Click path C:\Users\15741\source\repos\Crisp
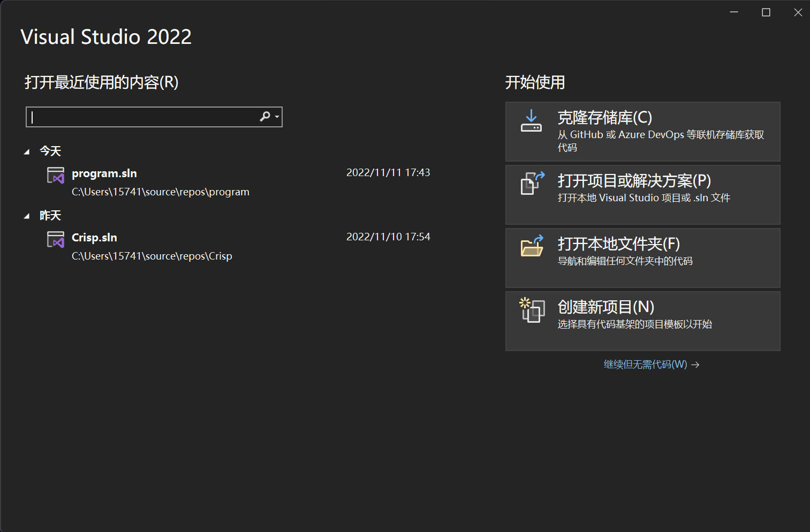The width and height of the screenshot is (810, 532). tap(152, 256)
